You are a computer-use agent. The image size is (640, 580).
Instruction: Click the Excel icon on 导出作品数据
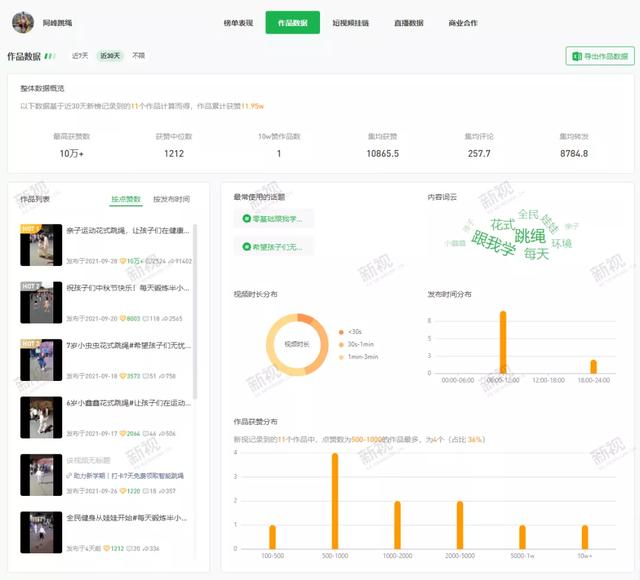(576, 57)
